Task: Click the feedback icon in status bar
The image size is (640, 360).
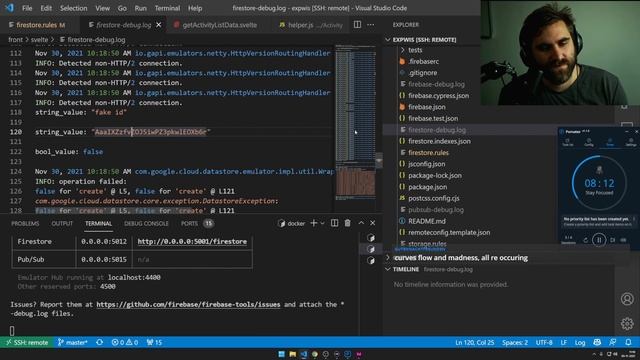Action: [613, 342]
